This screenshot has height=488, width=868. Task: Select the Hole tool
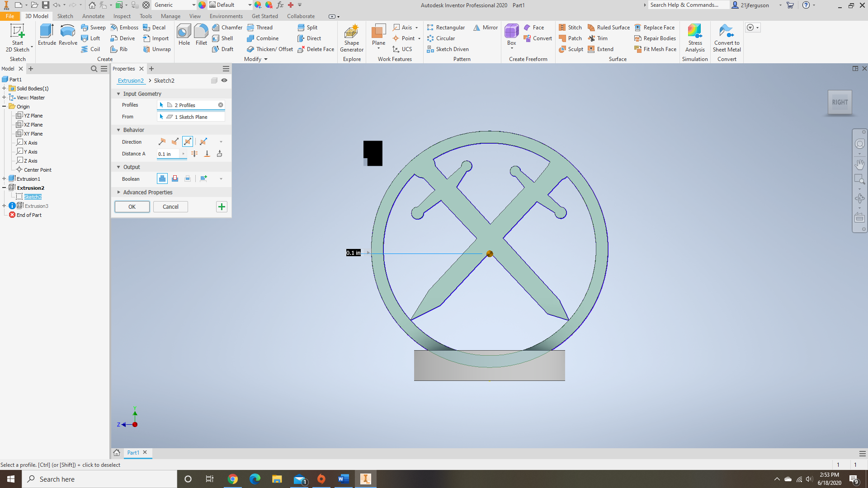[184, 35]
